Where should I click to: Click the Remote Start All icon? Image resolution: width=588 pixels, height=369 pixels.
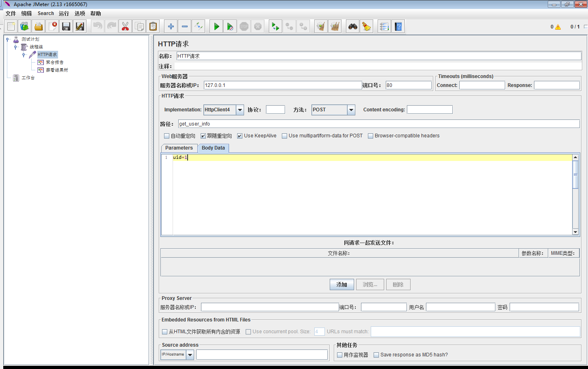(x=275, y=26)
